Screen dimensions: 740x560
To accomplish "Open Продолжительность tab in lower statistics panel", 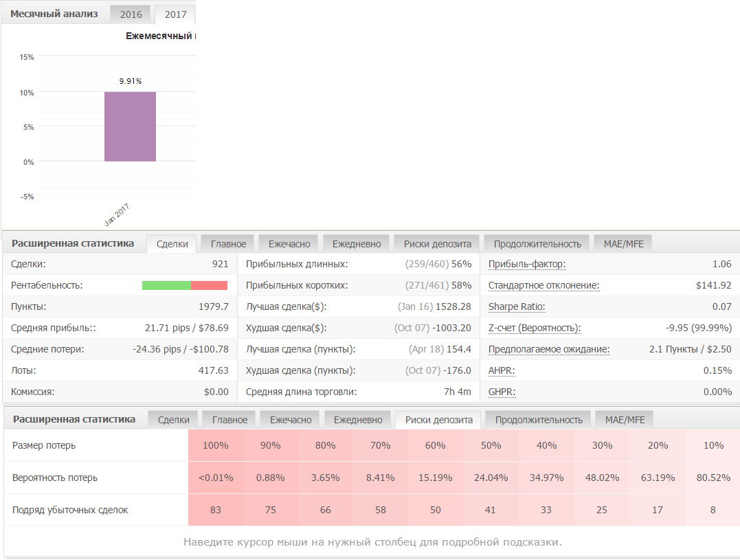I will (539, 420).
